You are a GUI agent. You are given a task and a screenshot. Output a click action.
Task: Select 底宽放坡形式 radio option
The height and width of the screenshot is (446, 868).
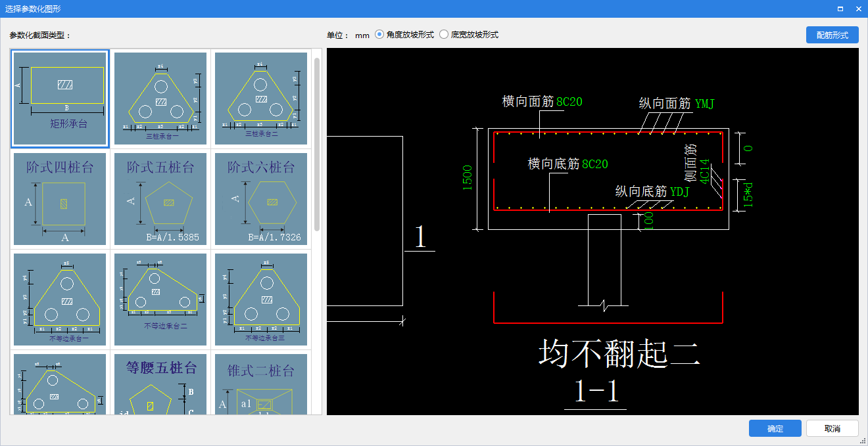pos(444,35)
